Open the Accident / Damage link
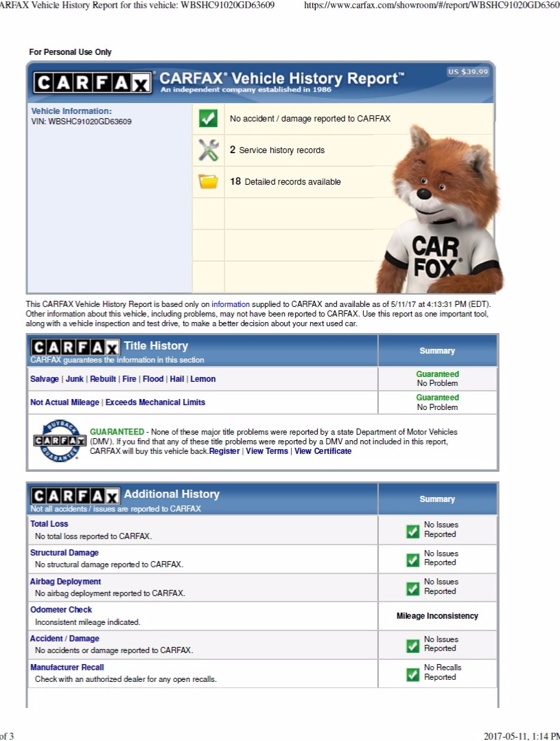 65,639
